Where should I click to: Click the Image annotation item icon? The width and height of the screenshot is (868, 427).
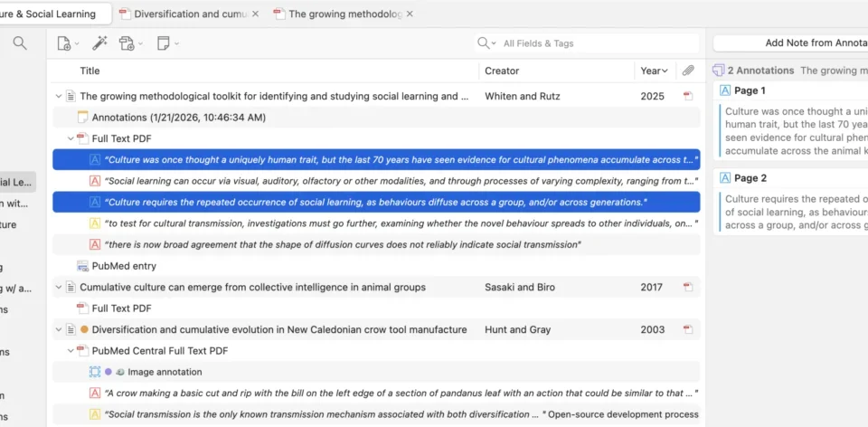95,372
